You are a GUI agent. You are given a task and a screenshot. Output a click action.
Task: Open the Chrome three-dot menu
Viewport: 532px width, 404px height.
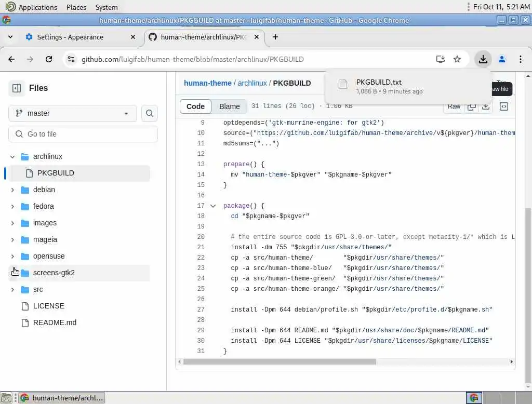(x=521, y=59)
